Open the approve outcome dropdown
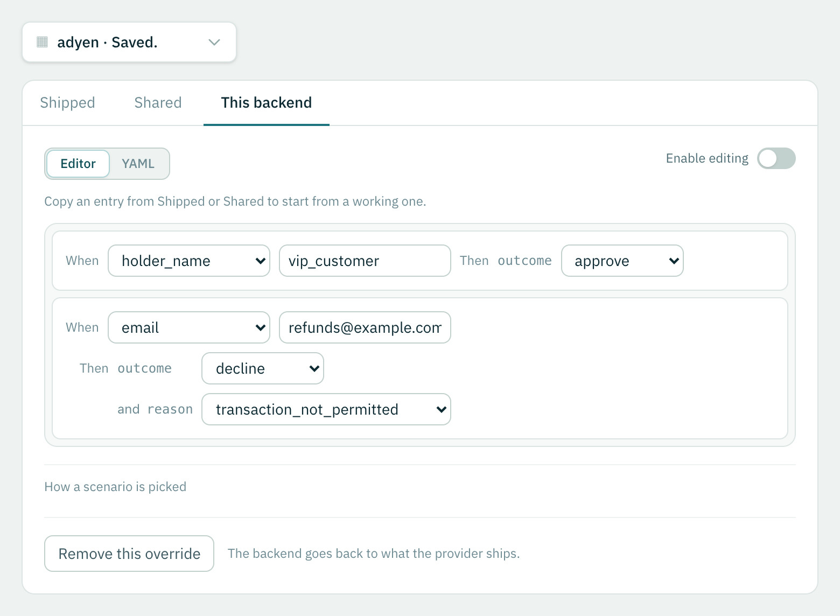The image size is (840, 616). click(x=622, y=261)
